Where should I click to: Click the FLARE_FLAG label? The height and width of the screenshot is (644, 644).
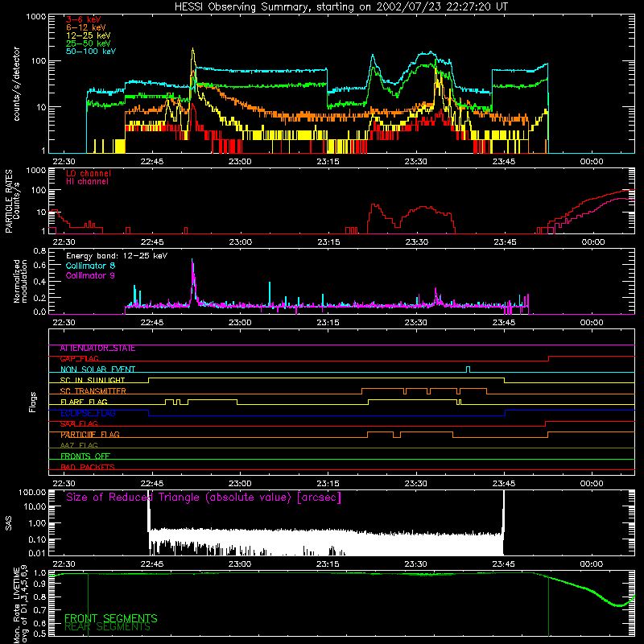[84, 402]
